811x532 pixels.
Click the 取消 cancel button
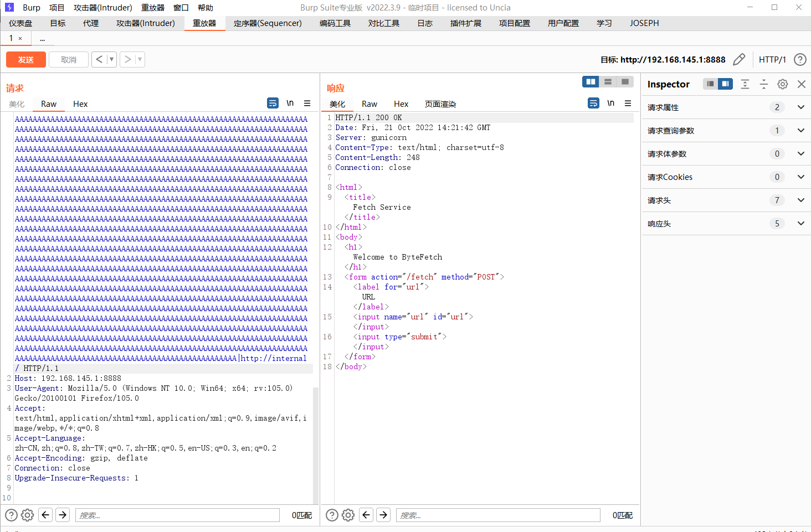[69, 59]
